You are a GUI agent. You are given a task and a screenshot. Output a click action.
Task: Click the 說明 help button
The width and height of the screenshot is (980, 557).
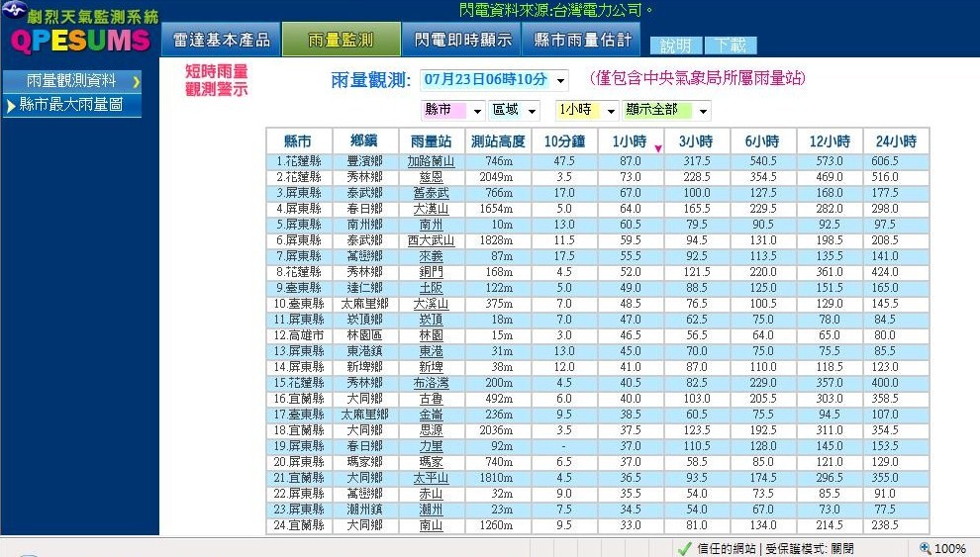[676, 46]
